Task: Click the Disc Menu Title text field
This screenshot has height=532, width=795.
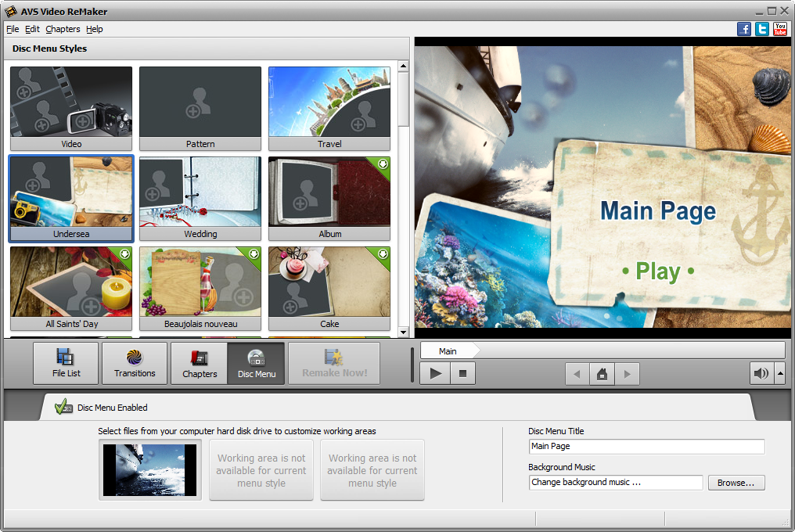Action: (646, 446)
